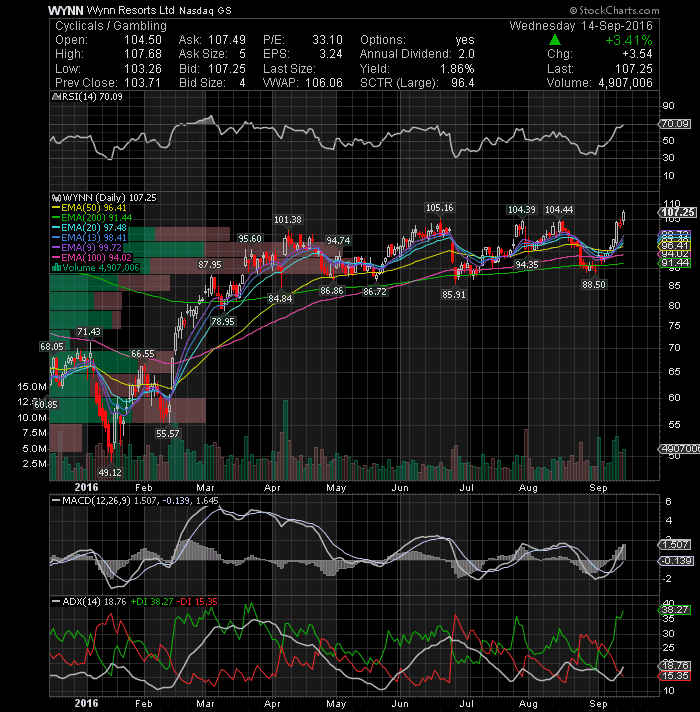Click the 101.38 peak price label

[288, 220]
